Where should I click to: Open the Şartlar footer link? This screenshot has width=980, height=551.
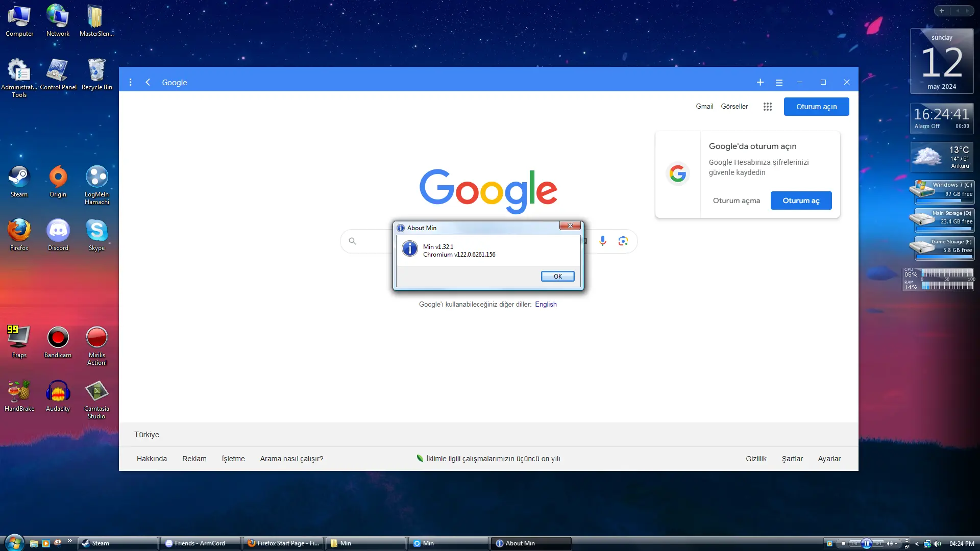(792, 459)
